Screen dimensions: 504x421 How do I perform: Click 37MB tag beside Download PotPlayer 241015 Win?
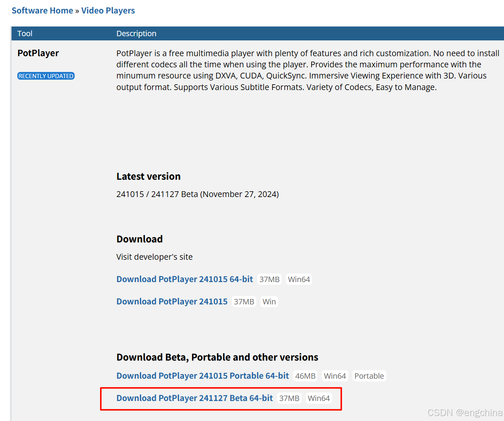click(x=244, y=302)
